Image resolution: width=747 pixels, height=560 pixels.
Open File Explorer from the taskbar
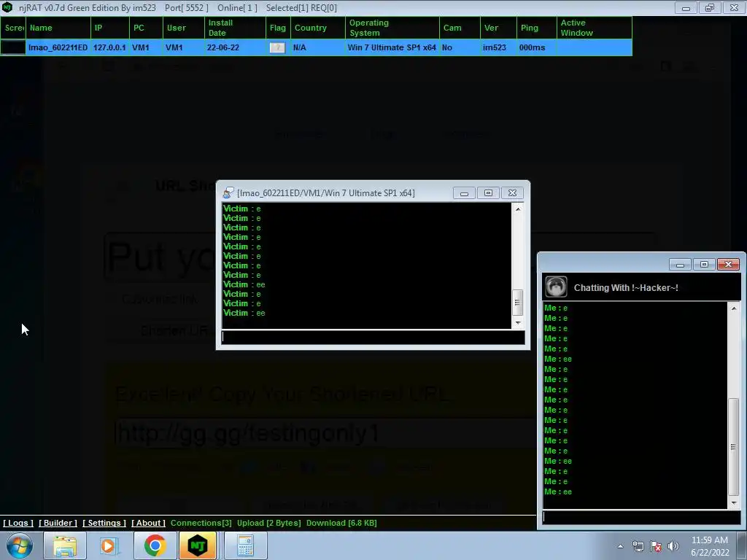click(65, 545)
